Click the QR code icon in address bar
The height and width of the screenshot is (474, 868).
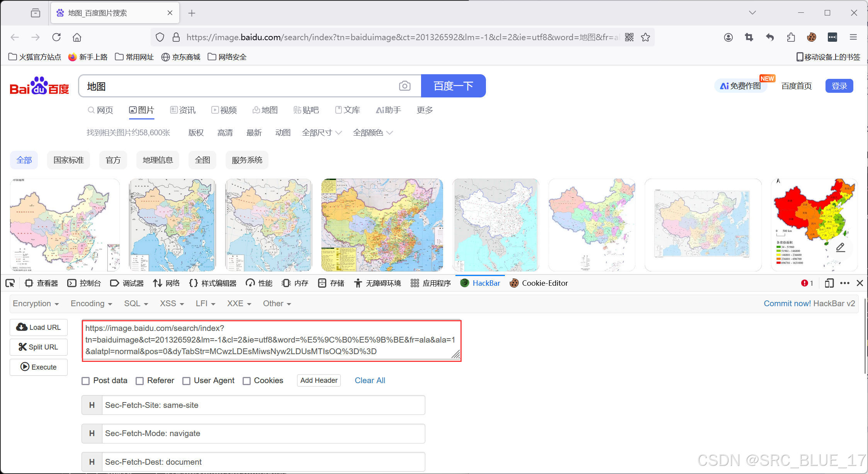click(629, 37)
